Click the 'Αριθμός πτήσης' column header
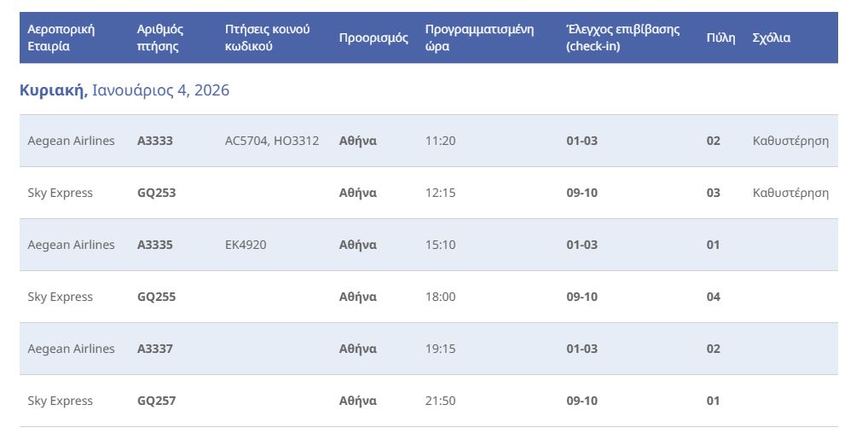 tap(160, 38)
